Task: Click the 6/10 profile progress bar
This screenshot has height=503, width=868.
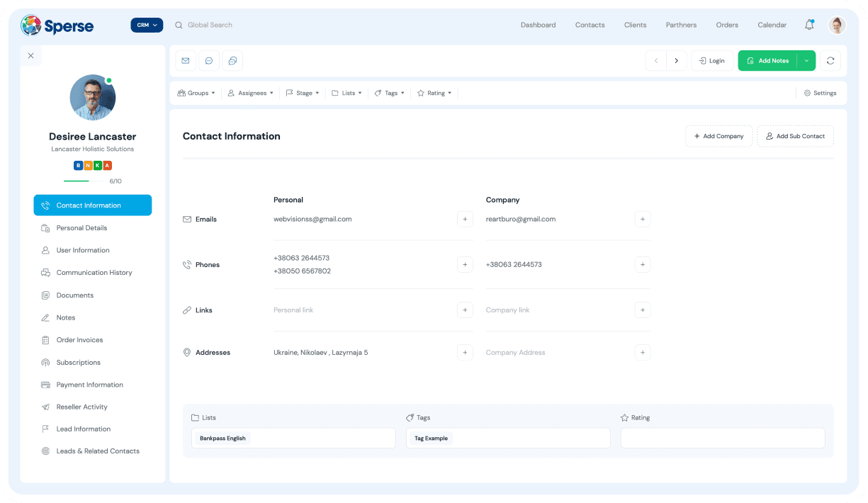Action: 84,181
